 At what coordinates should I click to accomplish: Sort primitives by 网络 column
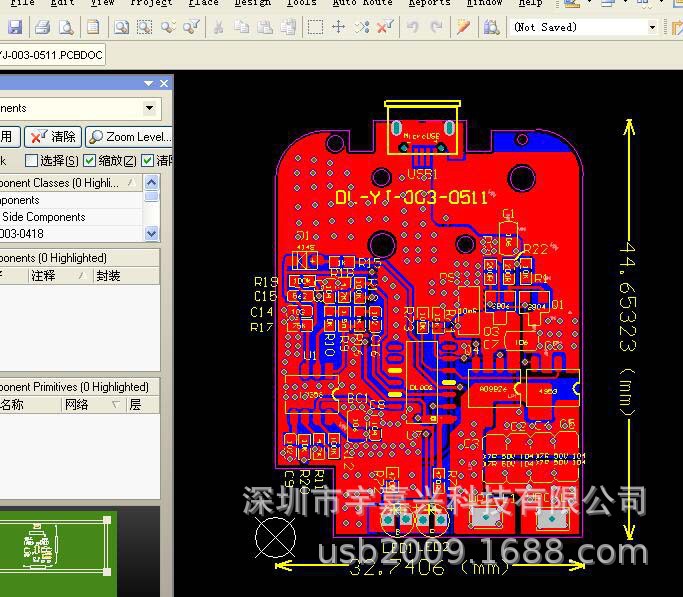(94, 405)
